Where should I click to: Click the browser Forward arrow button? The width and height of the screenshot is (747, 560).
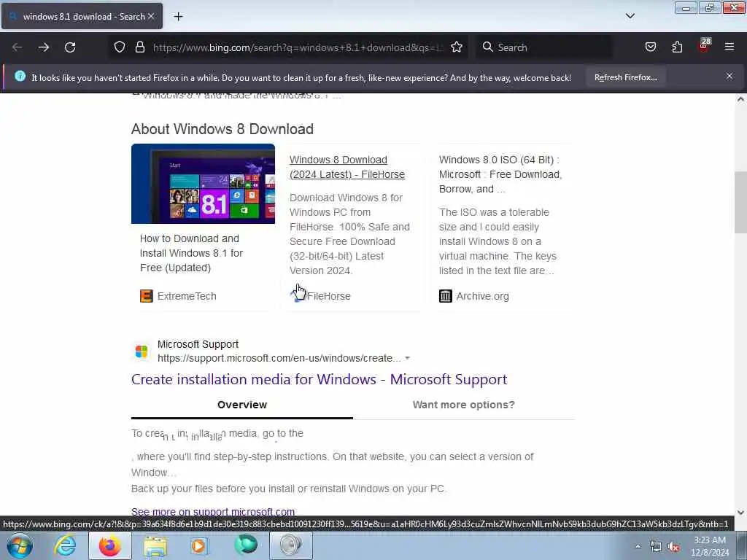(x=44, y=47)
